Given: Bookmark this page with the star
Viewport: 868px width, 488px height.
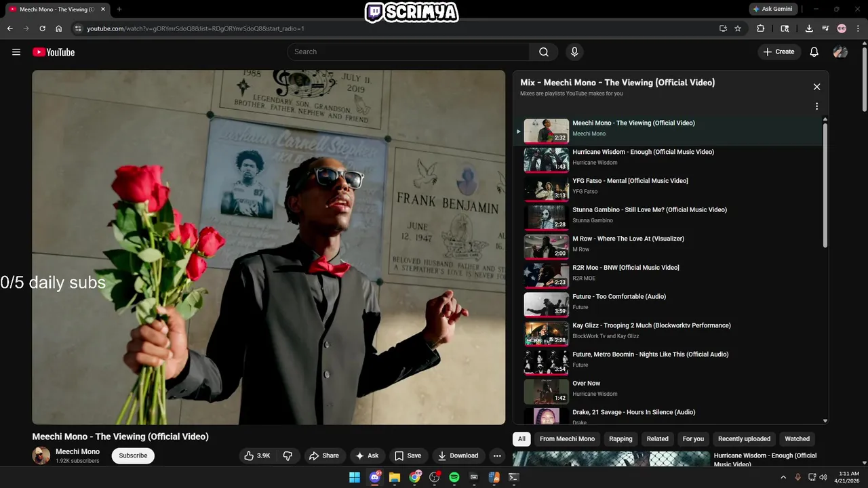Looking at the screenshot, I should [x=738, y=28].
